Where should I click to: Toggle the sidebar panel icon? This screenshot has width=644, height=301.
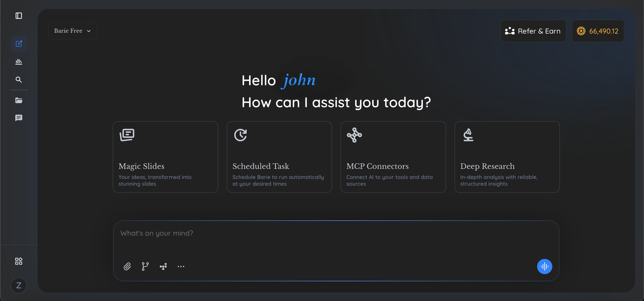[x=19, y=16]
